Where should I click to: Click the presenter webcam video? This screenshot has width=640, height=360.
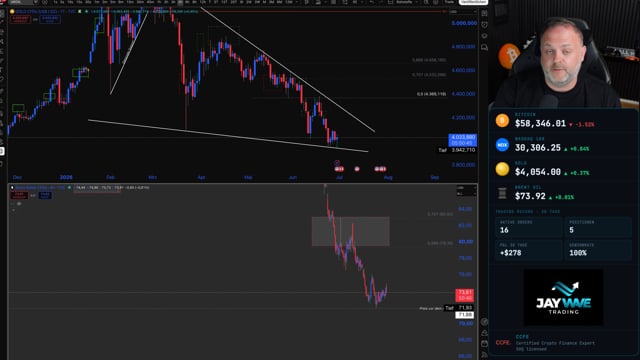(x=564, y=54)
